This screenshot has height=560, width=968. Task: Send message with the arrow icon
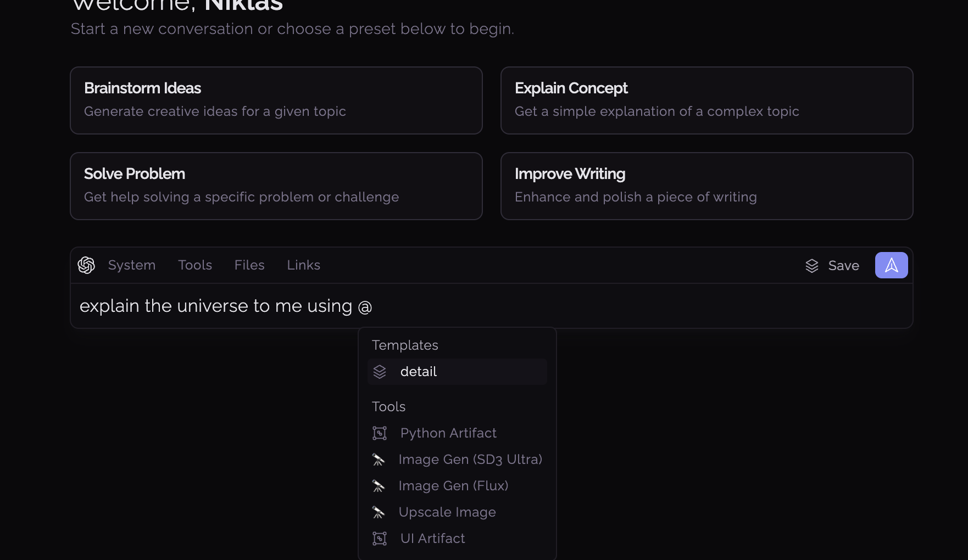[x=891, y=265]
